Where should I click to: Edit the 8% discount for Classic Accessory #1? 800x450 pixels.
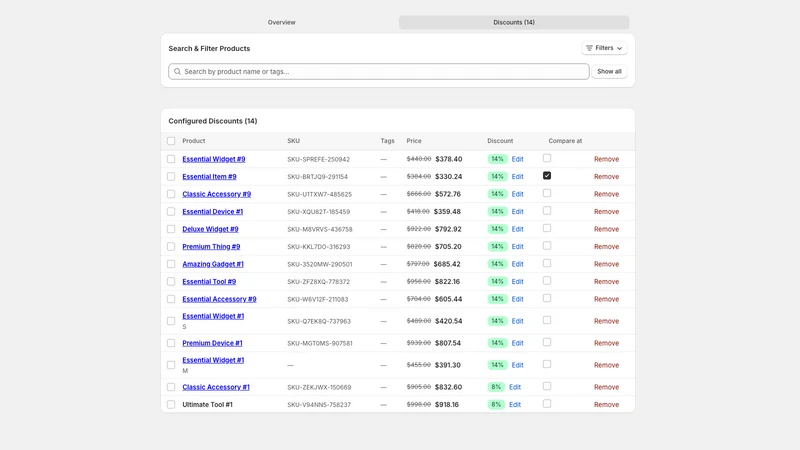515,387
